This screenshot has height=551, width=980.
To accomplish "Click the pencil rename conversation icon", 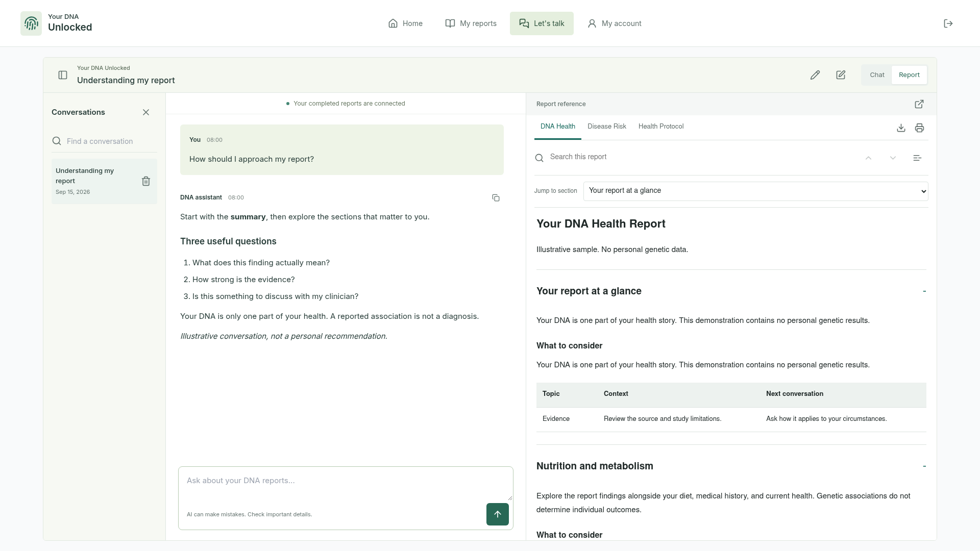I will (815, 75).
